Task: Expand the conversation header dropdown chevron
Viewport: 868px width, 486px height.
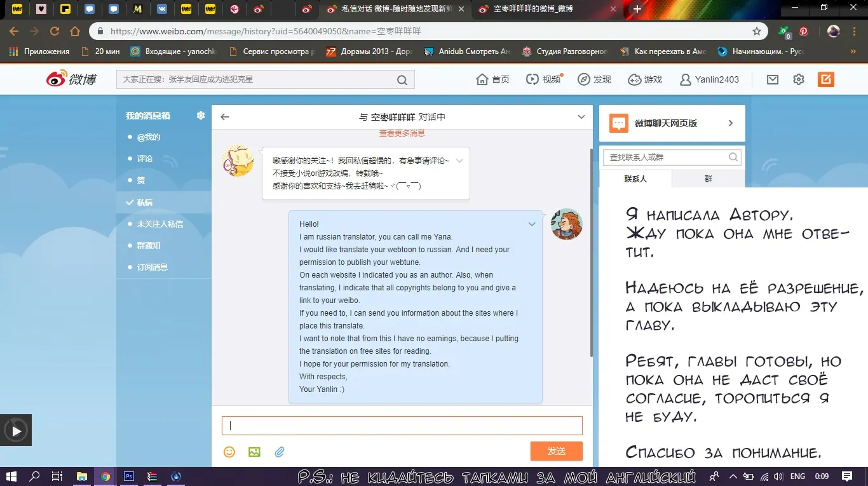Action: (x=581, y=117)
